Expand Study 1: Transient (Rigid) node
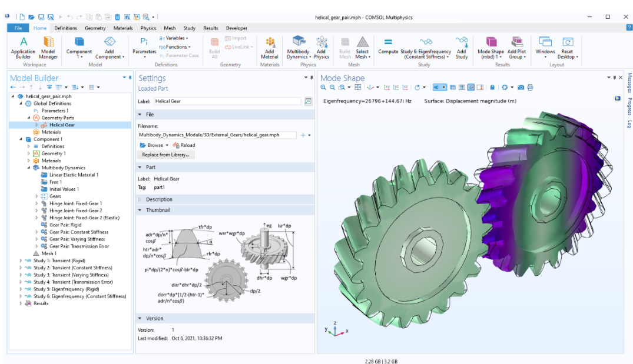 coord(21,261)
